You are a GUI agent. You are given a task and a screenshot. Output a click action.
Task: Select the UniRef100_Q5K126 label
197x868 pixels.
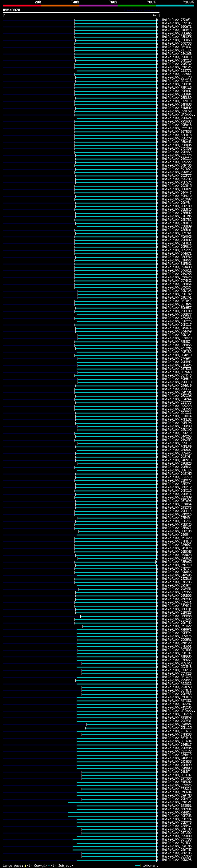pos(177,67)
